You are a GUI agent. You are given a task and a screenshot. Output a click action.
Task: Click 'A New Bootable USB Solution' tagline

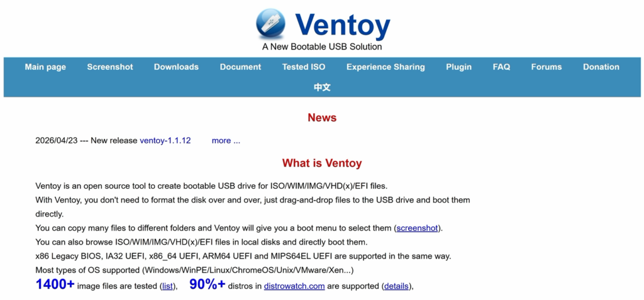322,47
